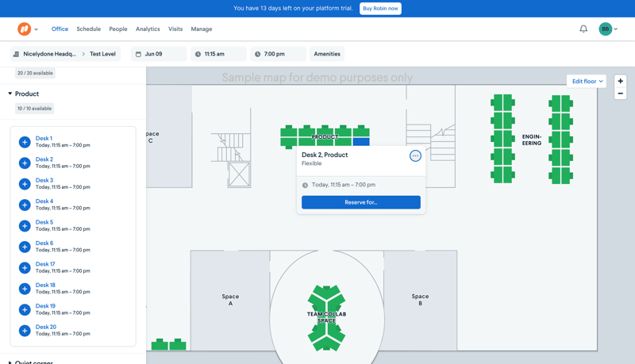Click the 20 / 20 available badge
This screenshot has height=364, width=635.
[x=35, y=73]
